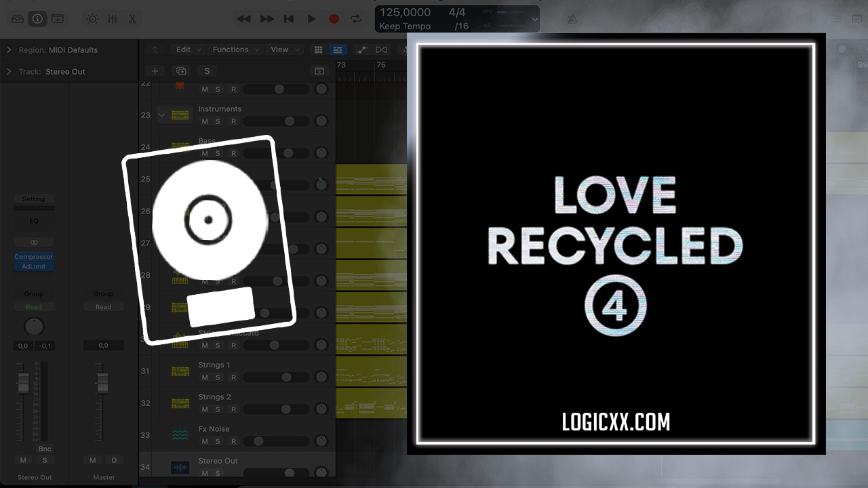Viewport: 868px width, 488px height.
Task: Open the Functions menu
Action: click(x=236, y=49)
